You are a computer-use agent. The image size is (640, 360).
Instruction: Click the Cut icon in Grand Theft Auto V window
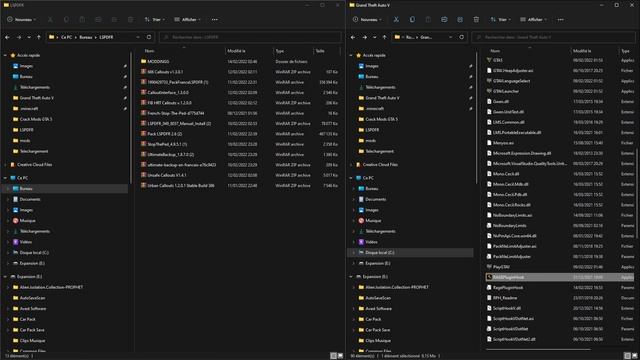[396, 20]
